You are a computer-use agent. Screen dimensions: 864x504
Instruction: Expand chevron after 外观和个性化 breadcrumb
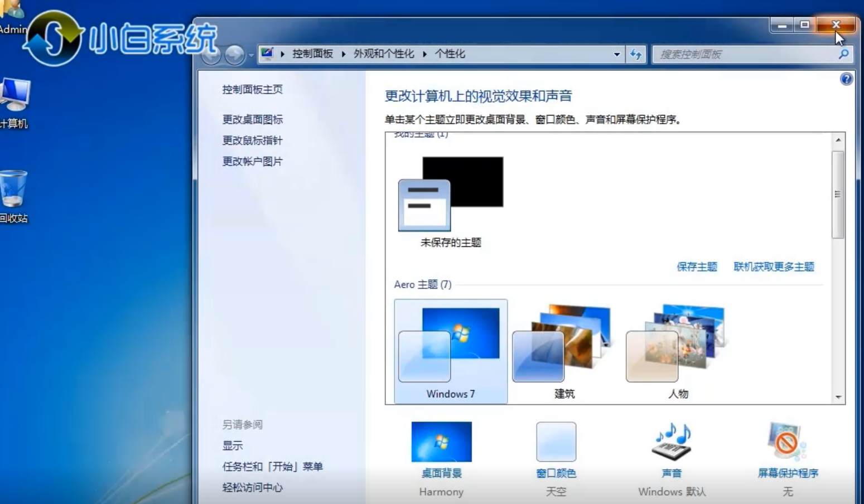pyautogui.click(x=425, y=54)
